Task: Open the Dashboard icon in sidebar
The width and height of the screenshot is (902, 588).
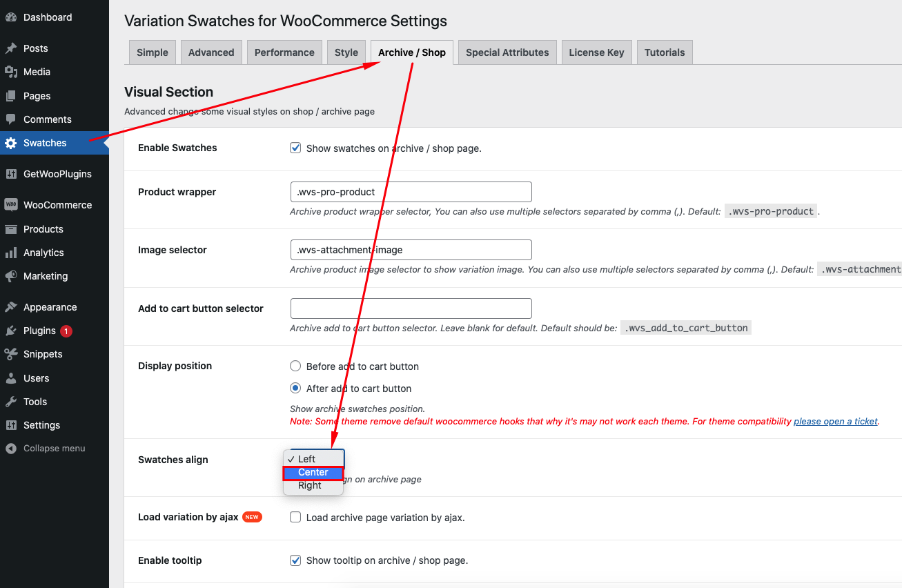Action: coord(10,17)
